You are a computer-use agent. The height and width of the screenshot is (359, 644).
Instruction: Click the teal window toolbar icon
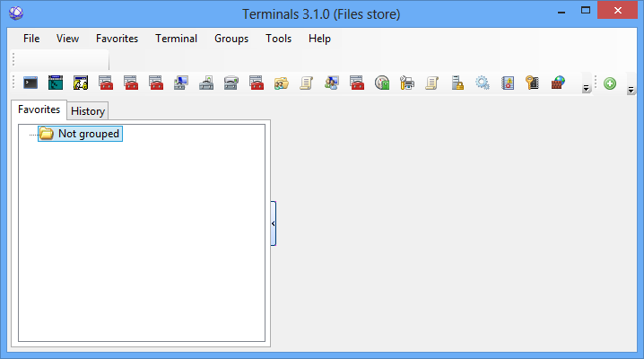[x=56, y=83]
